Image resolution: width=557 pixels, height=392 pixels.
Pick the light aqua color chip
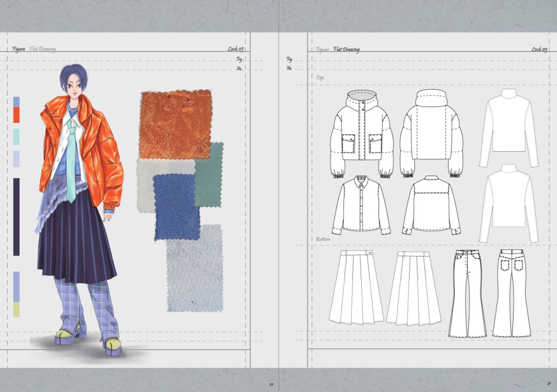[16, 136]
